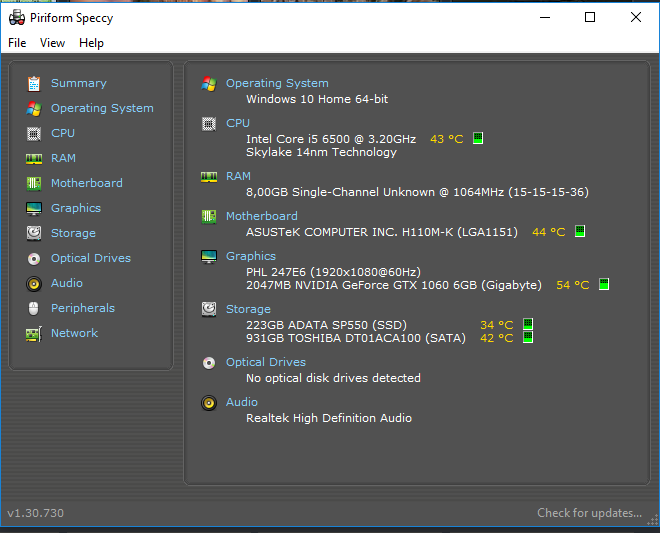
Task: Open the File menu
Action: click(x=17, y=43)
